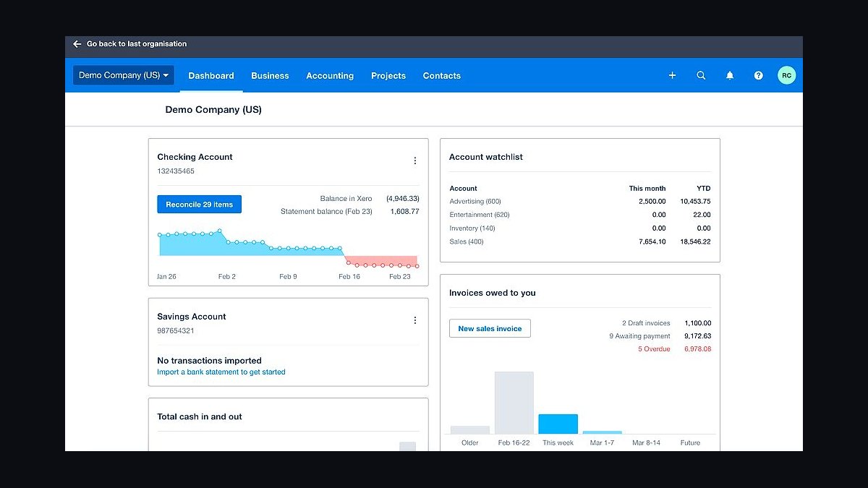Click the Sales This month value 7,654.10
The height and width of the screenshot is (488, 868).
(652, 241)
